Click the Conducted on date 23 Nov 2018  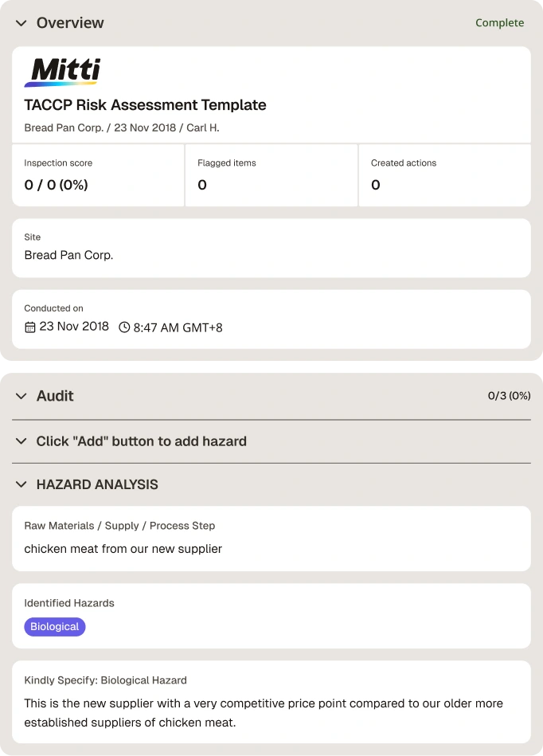(74, 327)
